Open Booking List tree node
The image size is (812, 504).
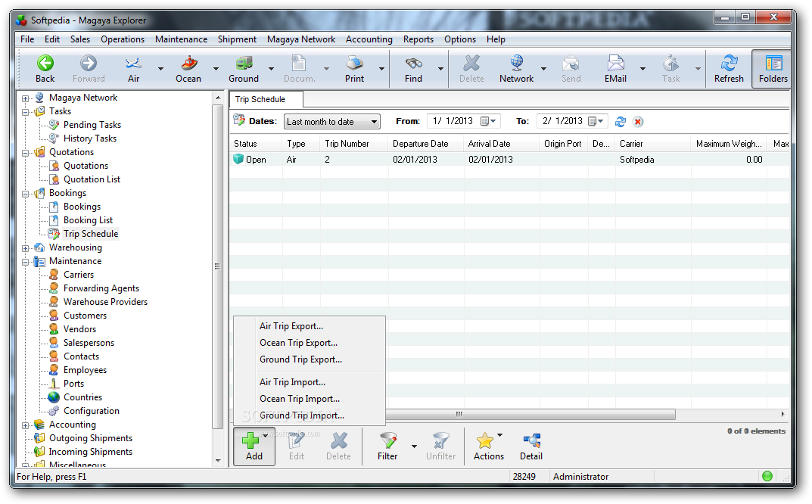(x=88, y=220)
